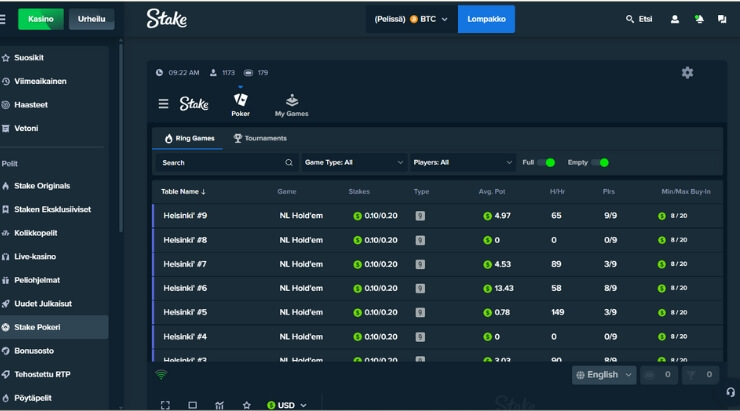Click the Stake logo in the header
The width and height of the screenshot is (740, 411).
pos(167,19)
